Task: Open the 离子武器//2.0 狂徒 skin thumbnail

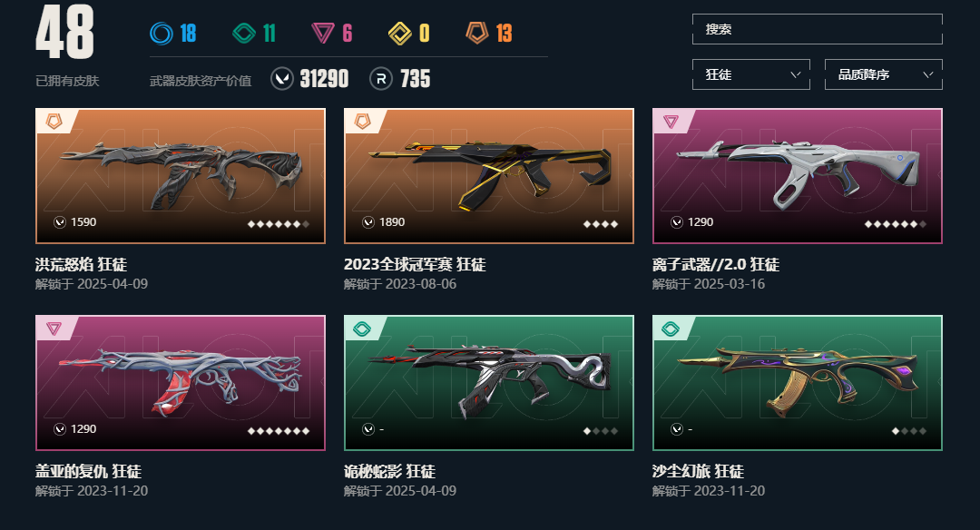Action: pyautogui.click(x=798, y=176)
